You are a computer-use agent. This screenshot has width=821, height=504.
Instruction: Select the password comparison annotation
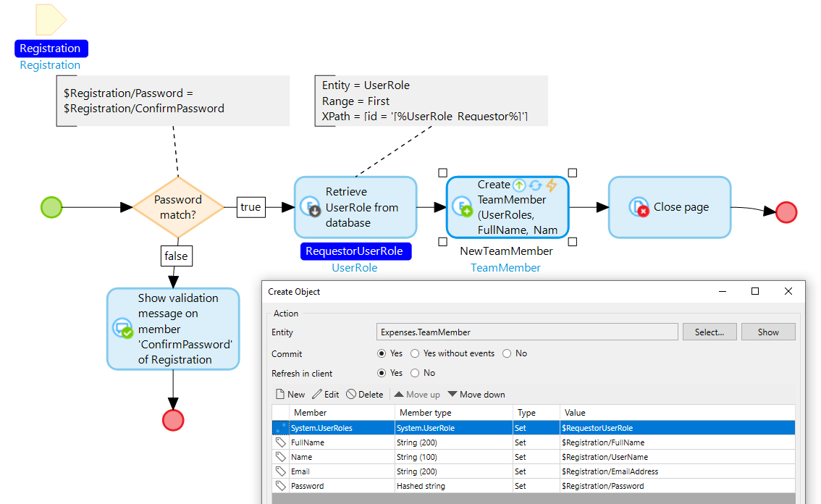[173, 101]
